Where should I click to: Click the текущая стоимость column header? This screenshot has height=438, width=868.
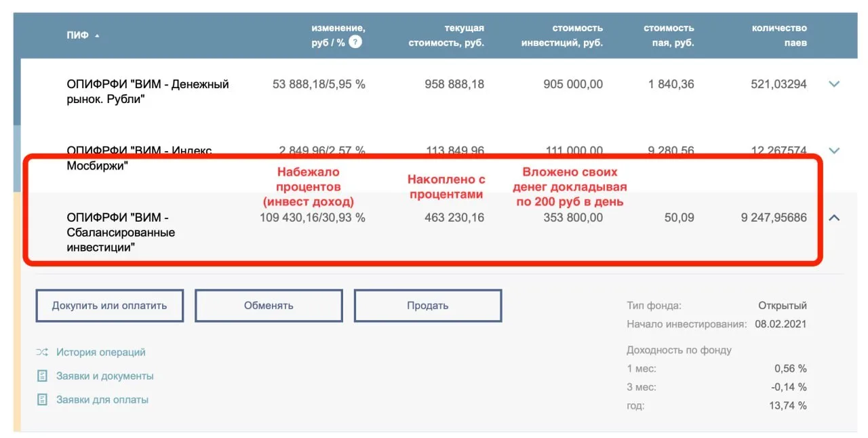pos(446,35)
